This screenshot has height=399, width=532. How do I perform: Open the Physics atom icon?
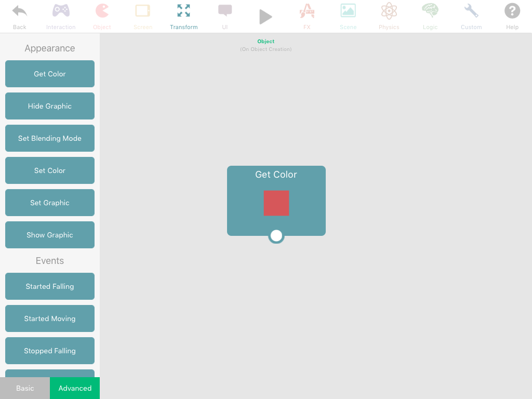click(389, 11)
